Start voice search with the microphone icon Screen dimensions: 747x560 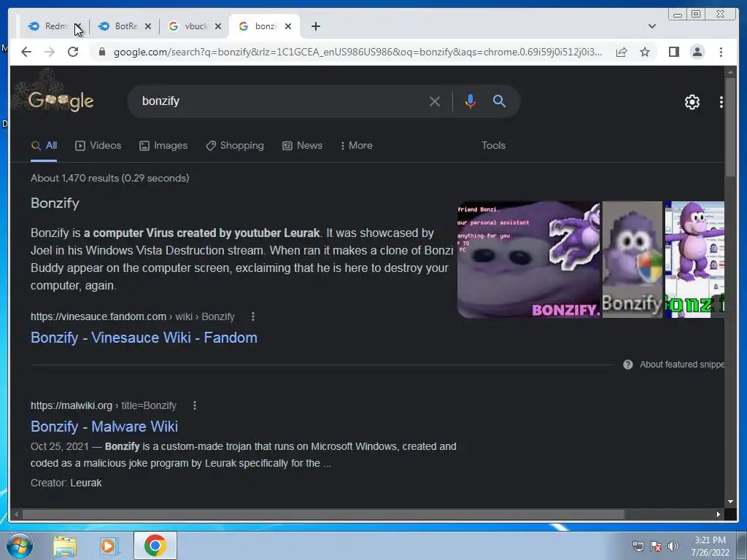coord(471,101)
